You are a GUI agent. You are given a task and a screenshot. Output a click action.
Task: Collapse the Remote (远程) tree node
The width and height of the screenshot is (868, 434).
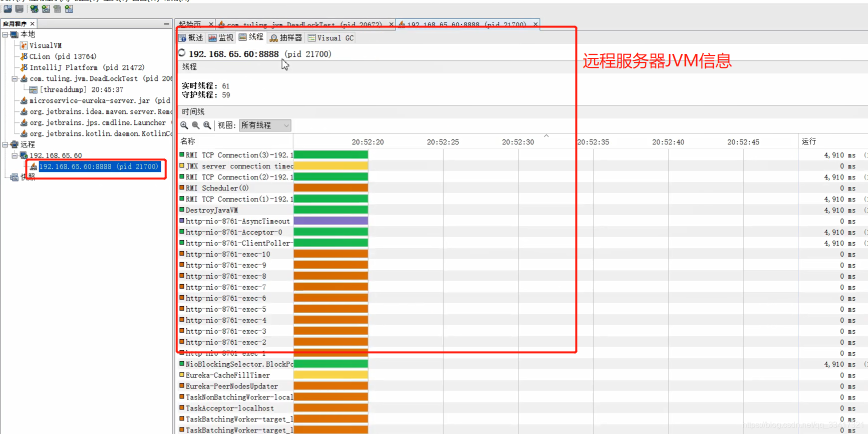click(5, 144)
